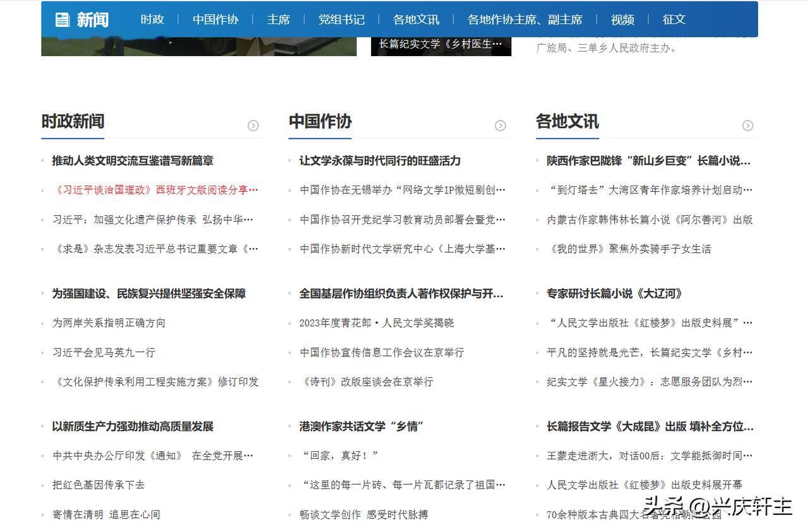This screenshot has height=532, width=808.
Task: Open article 王蒙走进浙大，对话00后
Action: coord(650,456)
